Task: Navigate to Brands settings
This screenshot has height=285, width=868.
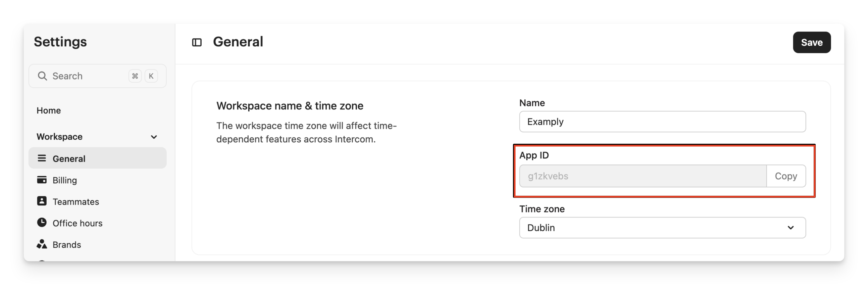Action: point(67,245)
